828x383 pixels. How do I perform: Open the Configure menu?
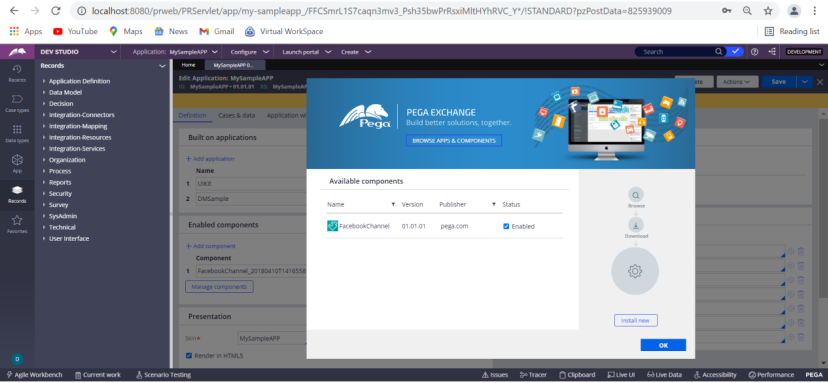tap(250, 52)
